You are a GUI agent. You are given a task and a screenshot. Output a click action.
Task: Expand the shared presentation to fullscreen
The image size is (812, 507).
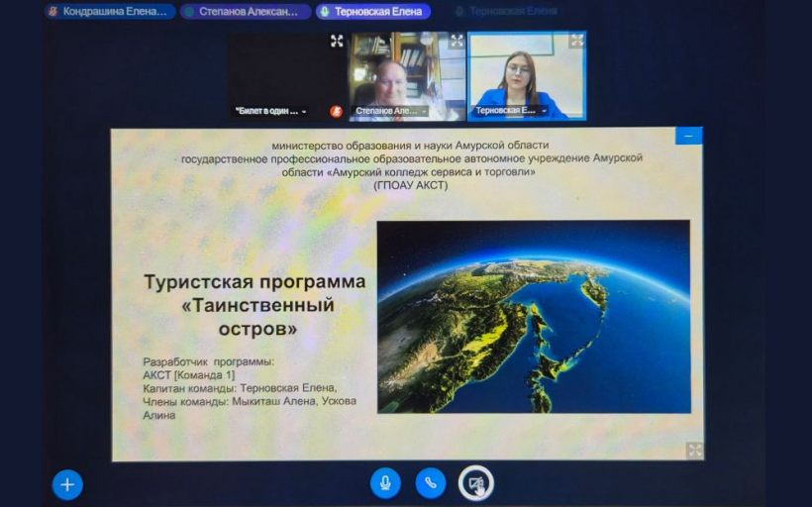click(694, 450)
